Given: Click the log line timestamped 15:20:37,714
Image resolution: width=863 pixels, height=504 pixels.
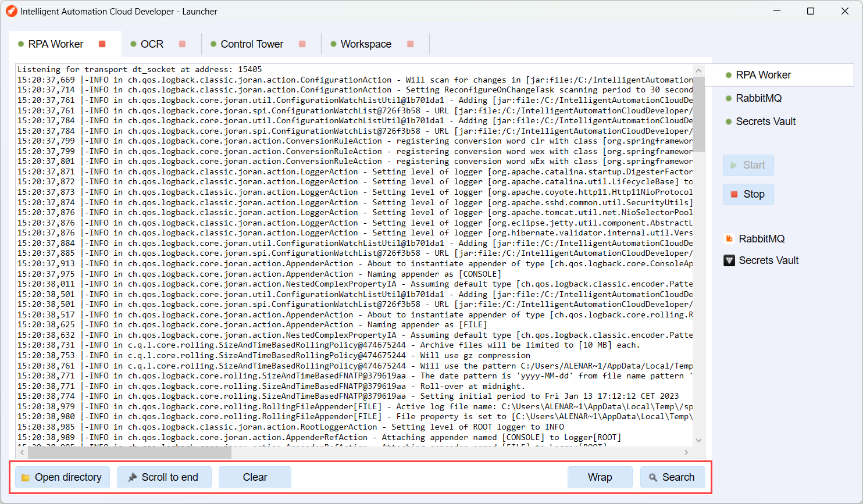Looking at the screenshot, I should coord(355,90).
